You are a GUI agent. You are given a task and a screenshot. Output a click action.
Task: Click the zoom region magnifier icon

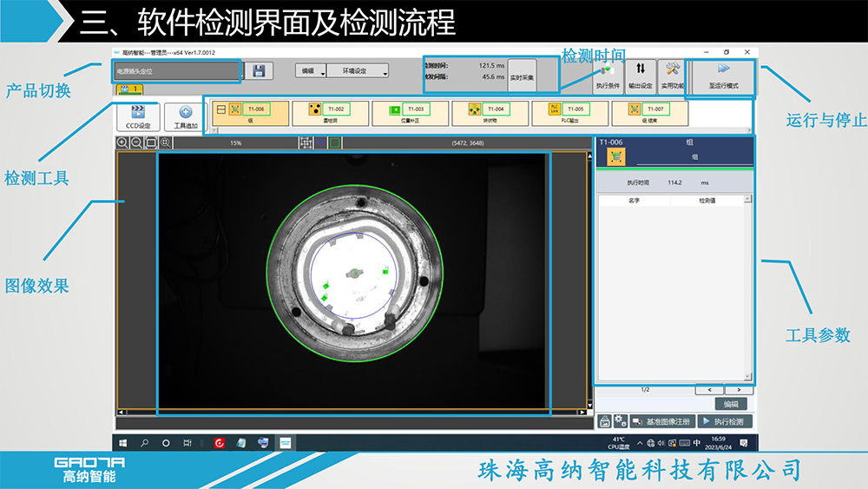pos(165,143)
